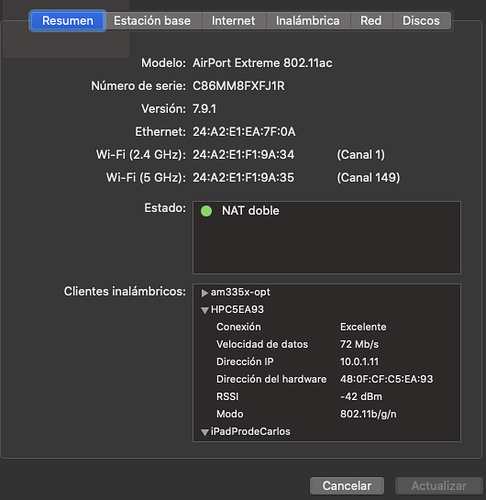Click the RSSI value -42 dBm
The width and height of the screenshot is (486, 500).
pyautogui.click(x=361, y=397)
